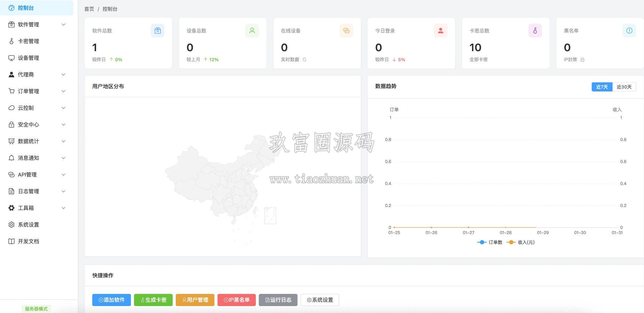Toggle 订单数 series in chart legend
This screenshot has width=644, height=313.
(x=490, y=242)
